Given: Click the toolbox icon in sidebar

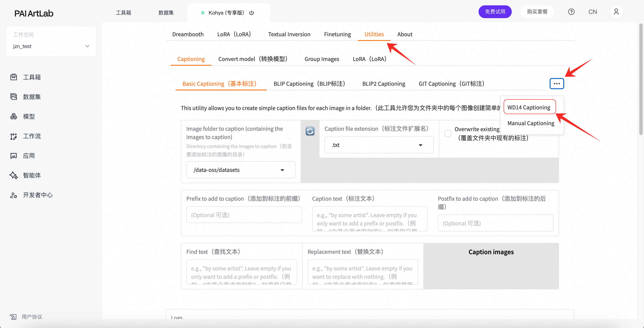Looking at the screenshot, I should 13,77.
